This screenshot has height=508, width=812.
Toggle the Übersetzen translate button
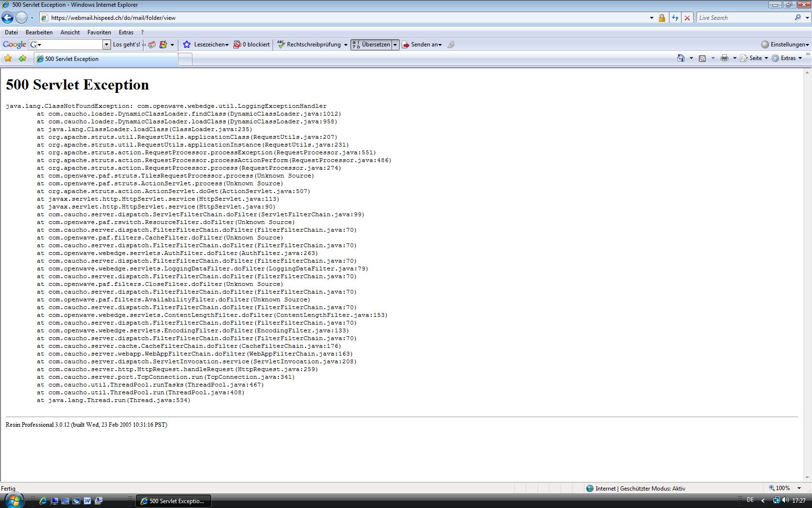click(371, 45)
